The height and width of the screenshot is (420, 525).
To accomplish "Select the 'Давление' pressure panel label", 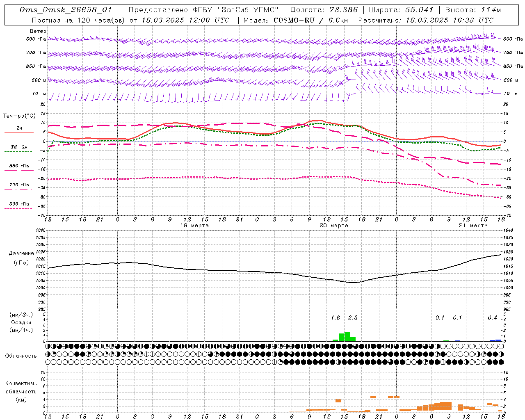I will pyautogui.click(x=21, y=253).
